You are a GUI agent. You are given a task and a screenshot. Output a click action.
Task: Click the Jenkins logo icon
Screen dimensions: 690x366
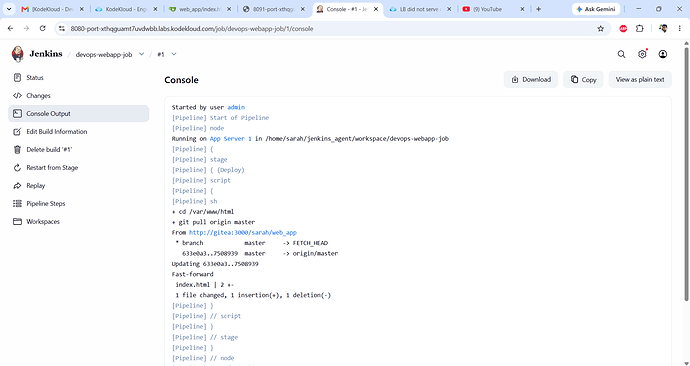(18, 54)
